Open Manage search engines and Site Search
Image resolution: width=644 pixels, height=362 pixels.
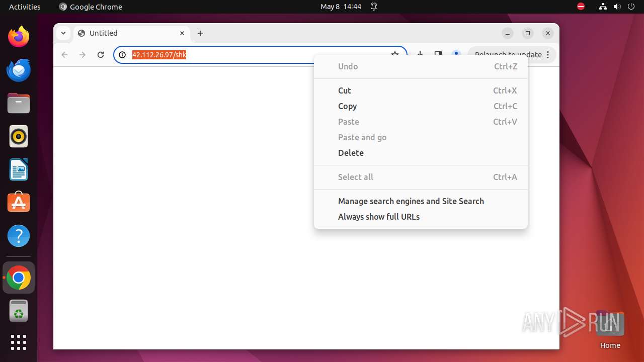pos(421,201)
